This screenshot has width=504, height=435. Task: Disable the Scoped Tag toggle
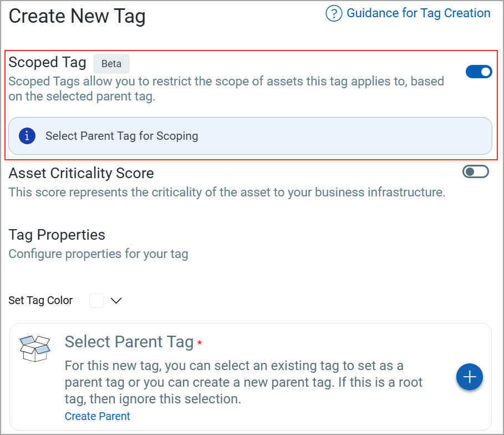(x=478, y=72)
